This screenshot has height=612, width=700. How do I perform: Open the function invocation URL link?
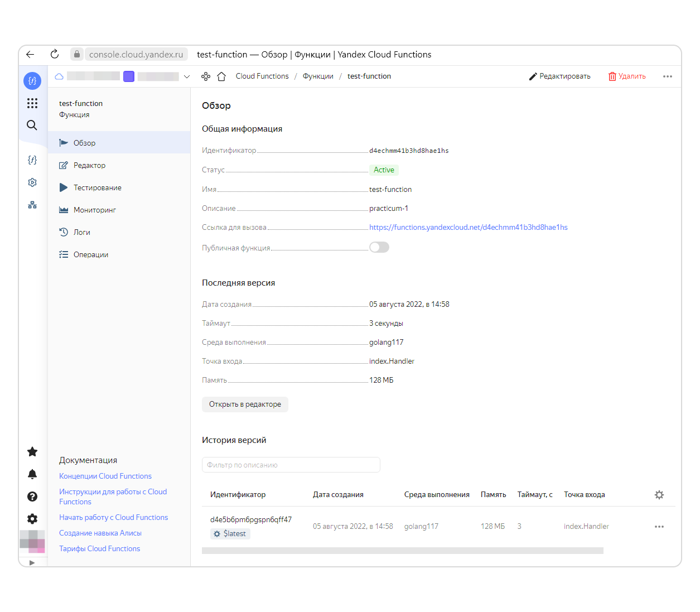(469, 228)
